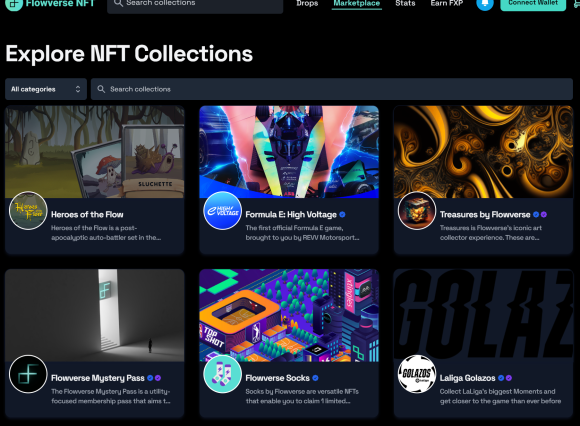Expand the All categories dropdown
This screenshot has width=580, height=426.
tap(46, 89)
